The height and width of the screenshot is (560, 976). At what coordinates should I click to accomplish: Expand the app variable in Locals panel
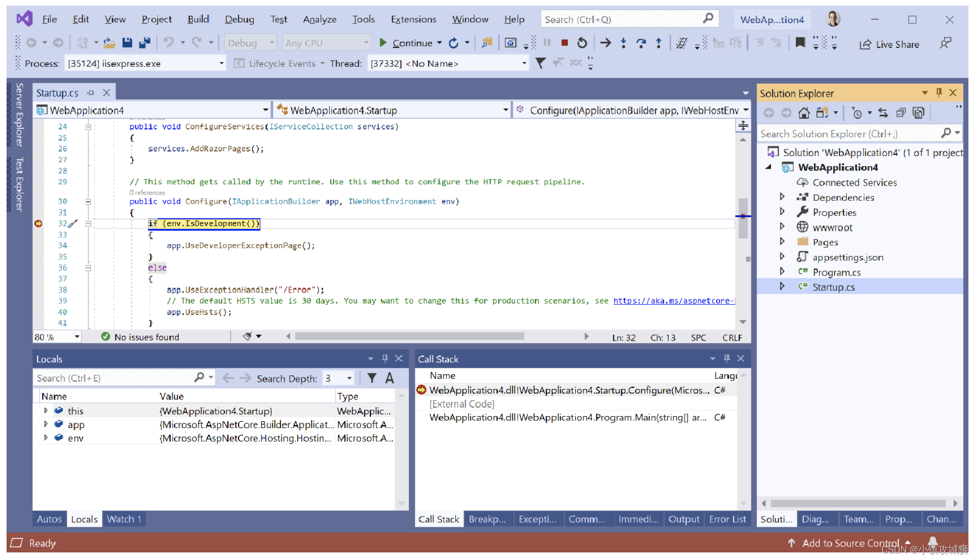[x=45, y=424]
